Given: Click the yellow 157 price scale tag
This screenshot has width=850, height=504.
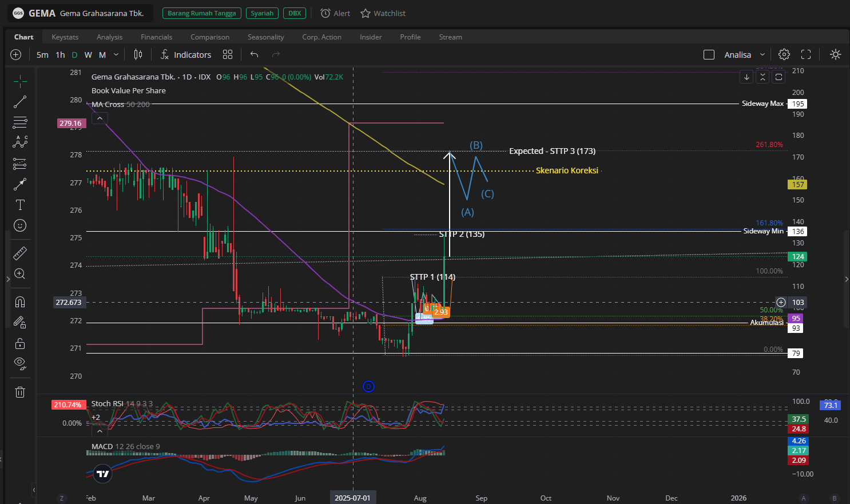Looking at the screenshot, I should (798, 184).
